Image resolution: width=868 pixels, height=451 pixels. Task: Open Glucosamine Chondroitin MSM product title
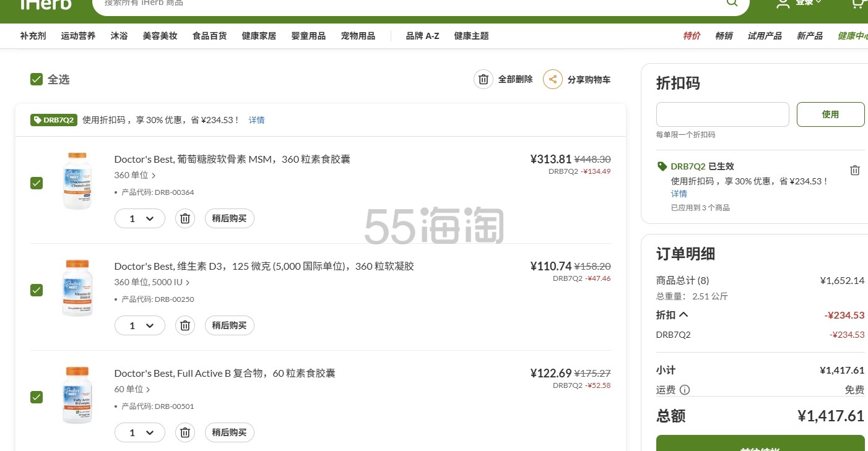point(232,159)
